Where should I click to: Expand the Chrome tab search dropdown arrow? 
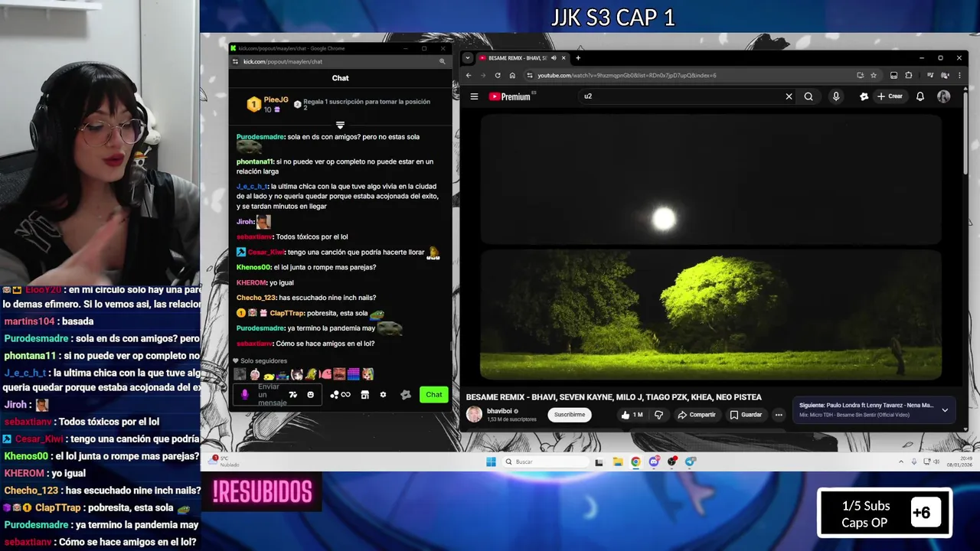468,58
